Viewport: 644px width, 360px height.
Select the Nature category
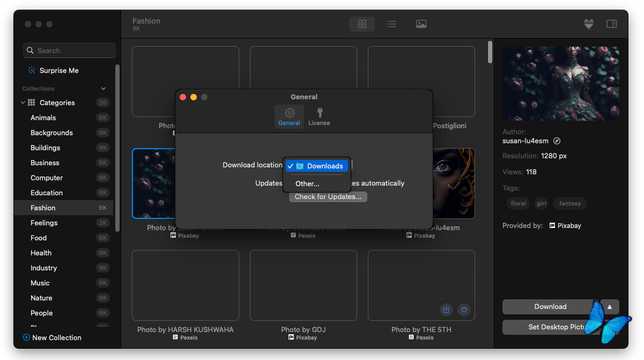(63, 298)
